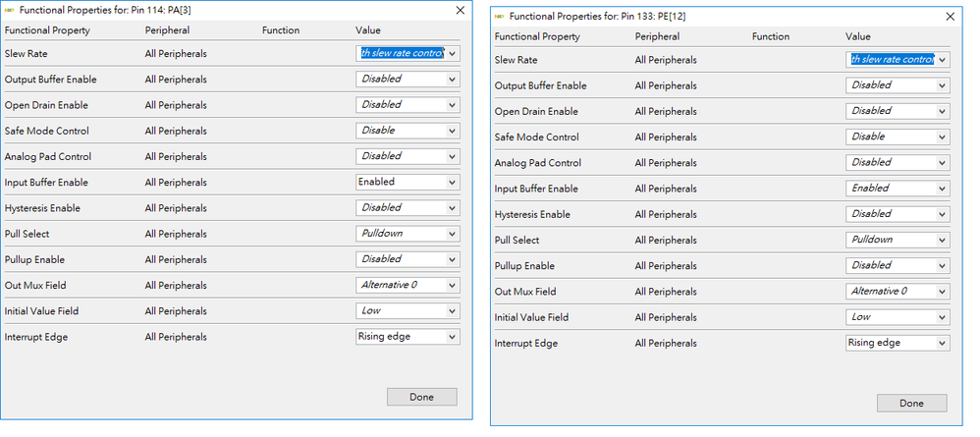Click the app icon in the PE[12] title bar

pyautogui.click(x=500, y=16)
